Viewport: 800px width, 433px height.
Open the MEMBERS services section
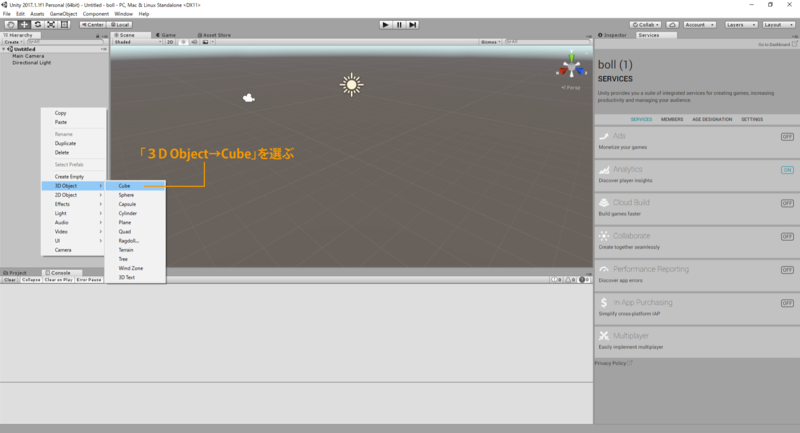tap(672, 119)
